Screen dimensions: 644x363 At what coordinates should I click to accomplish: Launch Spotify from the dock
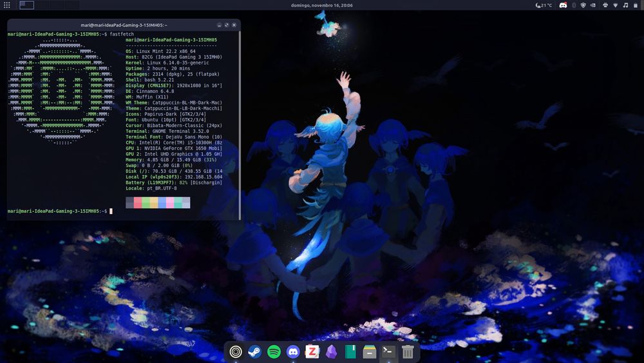274,352
